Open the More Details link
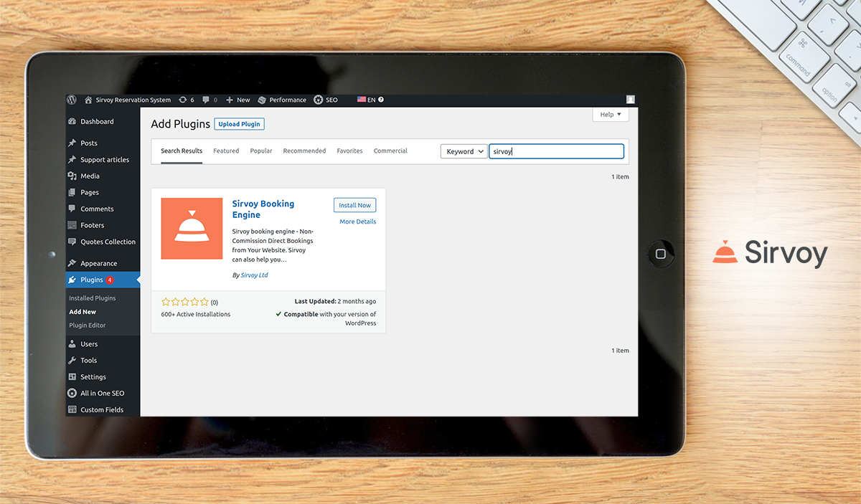The height and width of the screenshot is (504, 861). 357,222
